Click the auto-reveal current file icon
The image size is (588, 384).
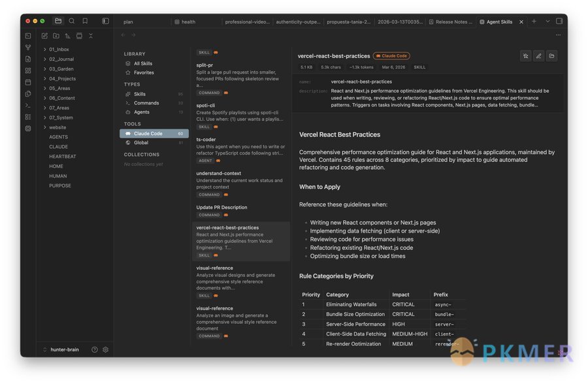(79, 36)
